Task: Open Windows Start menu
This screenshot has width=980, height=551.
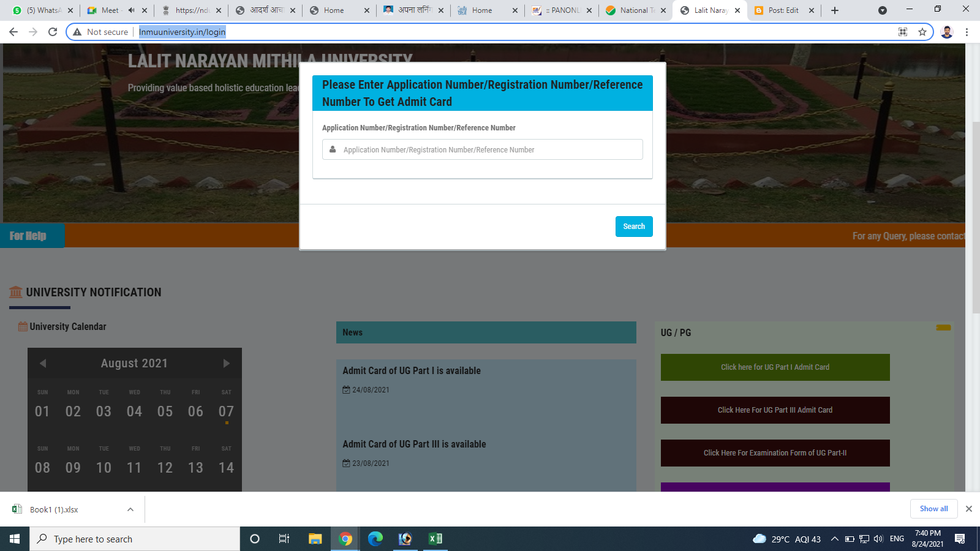Action: pyautogui.click(x=15, y=539)
